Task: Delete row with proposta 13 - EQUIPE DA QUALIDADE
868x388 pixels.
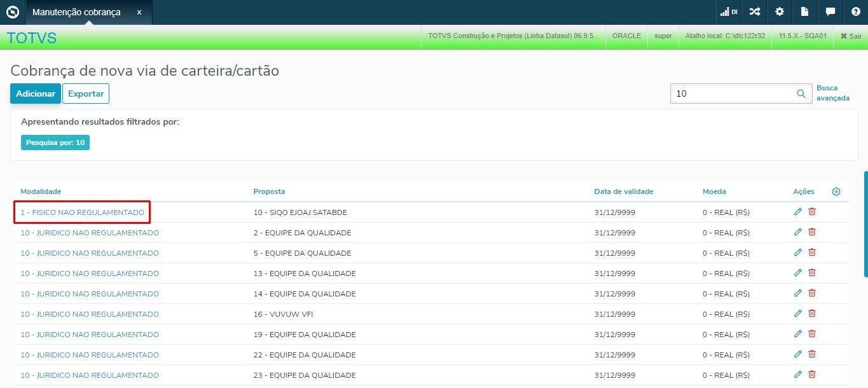Action: [x=812, y=273]
